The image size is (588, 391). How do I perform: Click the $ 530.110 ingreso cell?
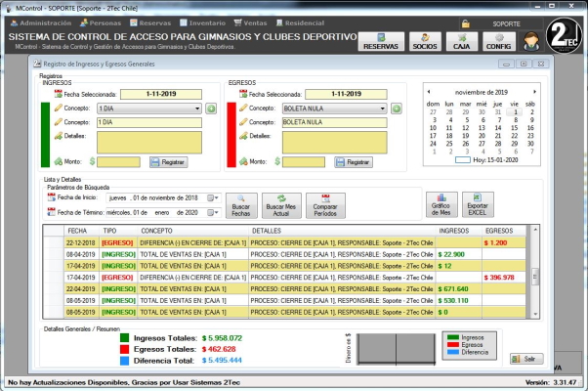(x=459, y=300)
